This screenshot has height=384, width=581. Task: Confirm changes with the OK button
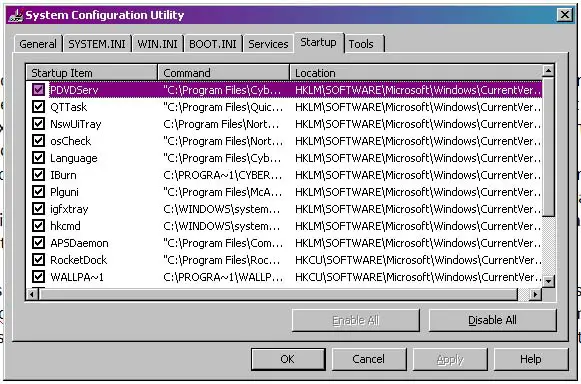click(x=288, y=359)
